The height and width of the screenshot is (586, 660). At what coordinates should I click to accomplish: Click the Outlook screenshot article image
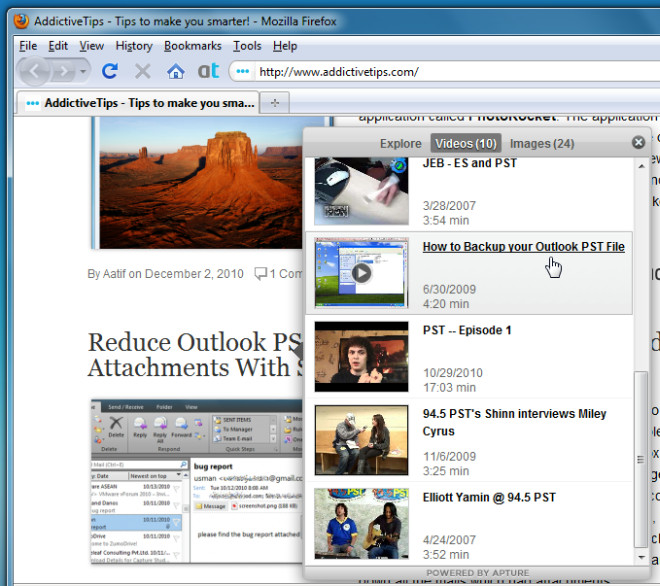pos(197,481)
